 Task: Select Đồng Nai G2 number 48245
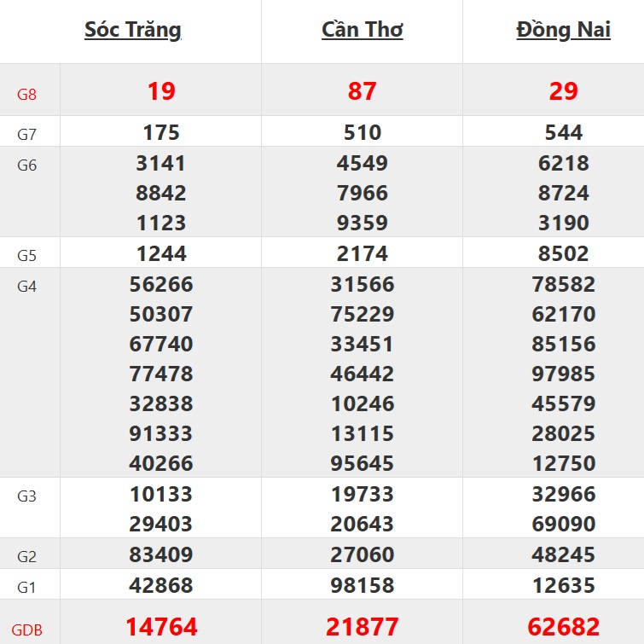point(564,554)
